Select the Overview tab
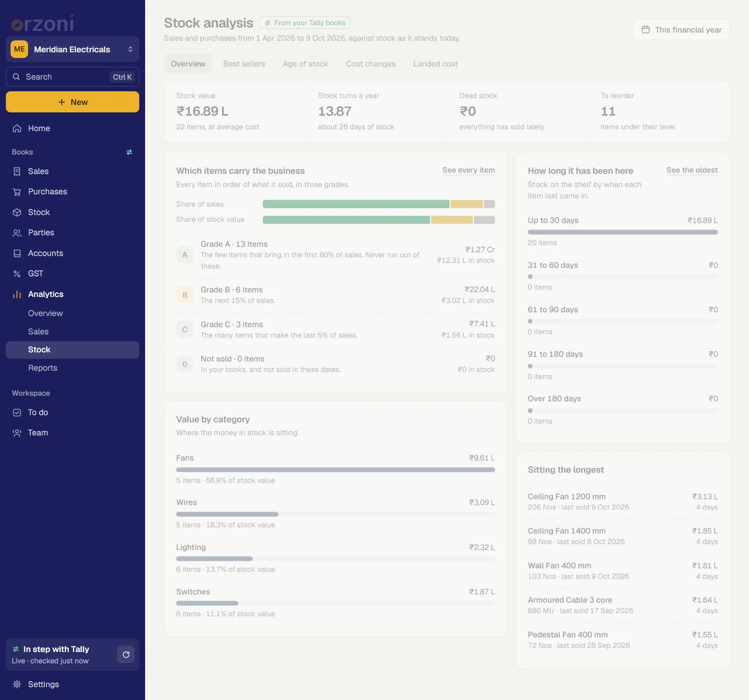749x700 pixels. (188, 64)
